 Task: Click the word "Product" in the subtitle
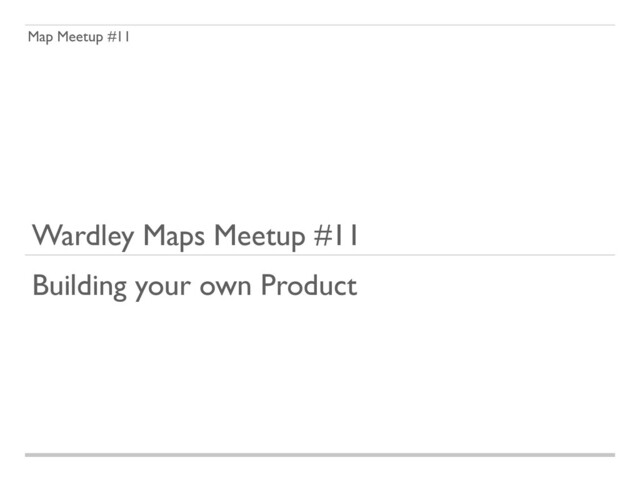pyautogui.click(x=308, y=286)
